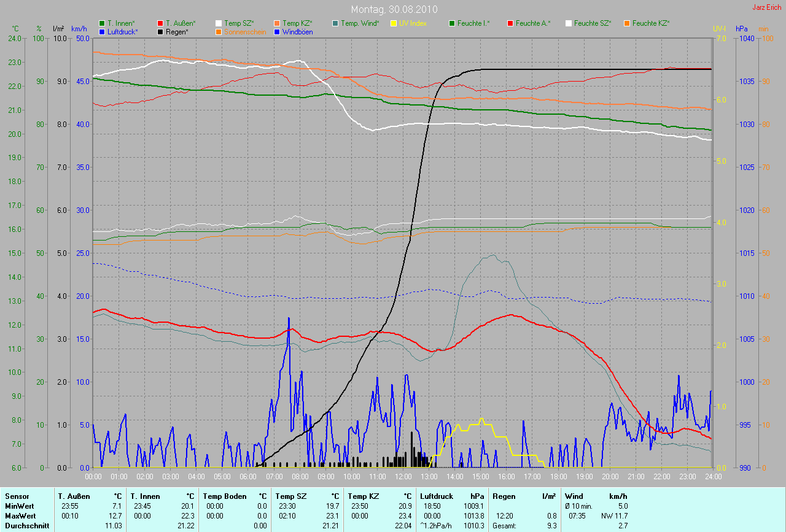
Task: Click the orange Sonnenschein legend swatch
Action: (219, 31)
